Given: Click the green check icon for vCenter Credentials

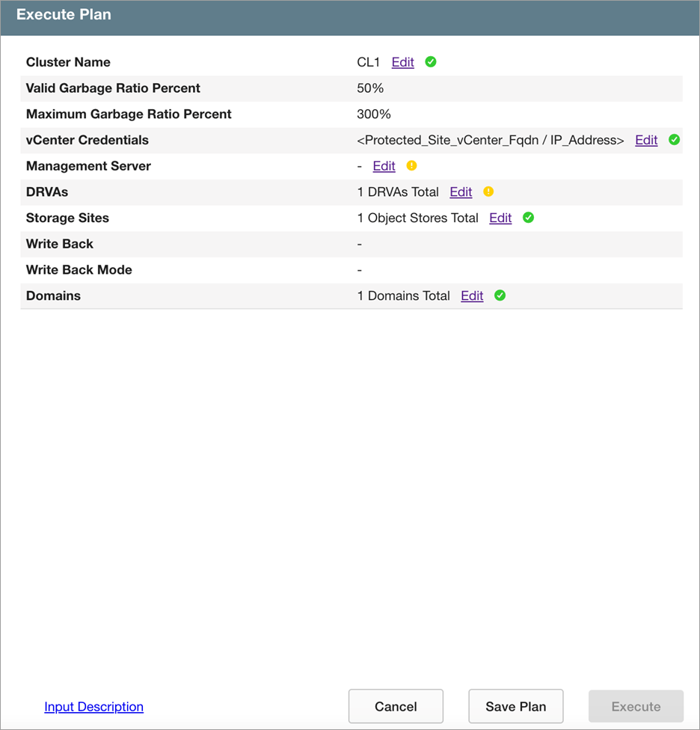Looking at the screenshot, I should tap(674, 140).
